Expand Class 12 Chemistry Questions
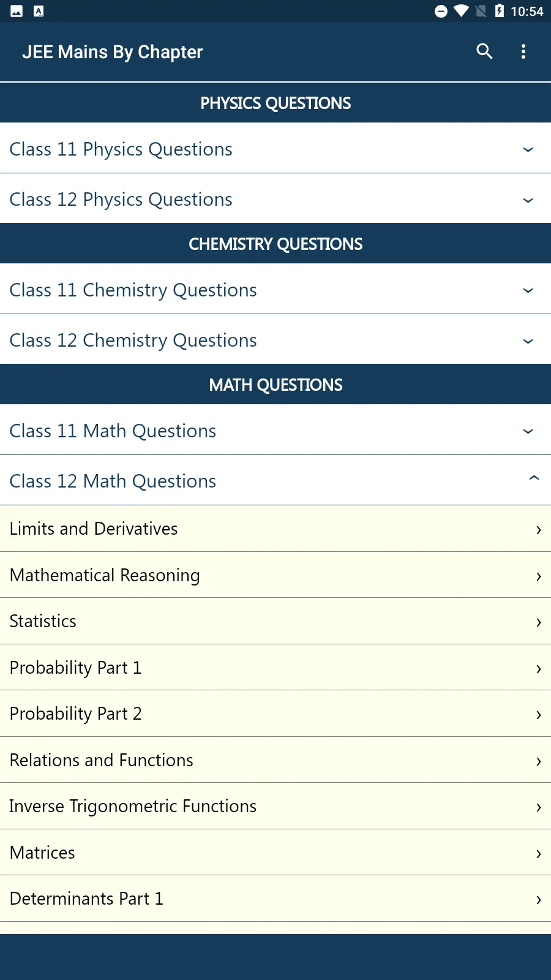Viewport: 551px width, 980px height. click(275, 340)
